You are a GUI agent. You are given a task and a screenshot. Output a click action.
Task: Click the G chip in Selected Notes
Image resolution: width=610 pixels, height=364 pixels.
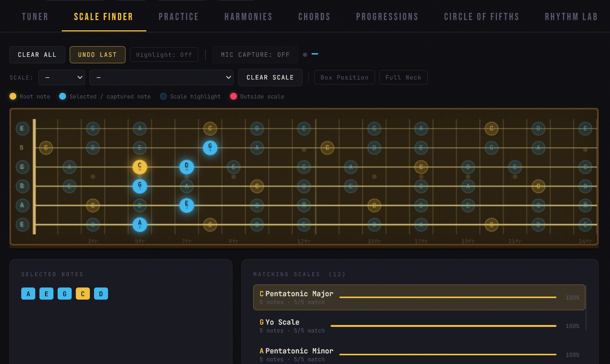click(64, 294)
